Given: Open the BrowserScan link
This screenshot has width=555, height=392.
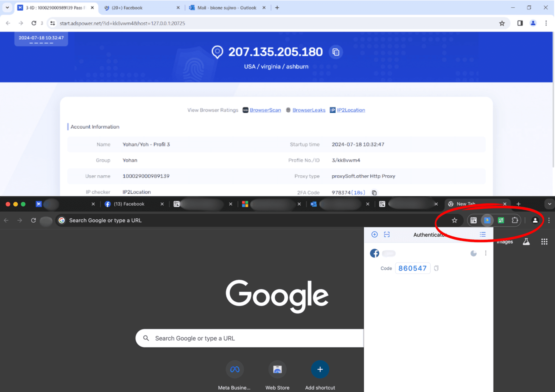Looking at the screenshot, I should click(265, 110).
